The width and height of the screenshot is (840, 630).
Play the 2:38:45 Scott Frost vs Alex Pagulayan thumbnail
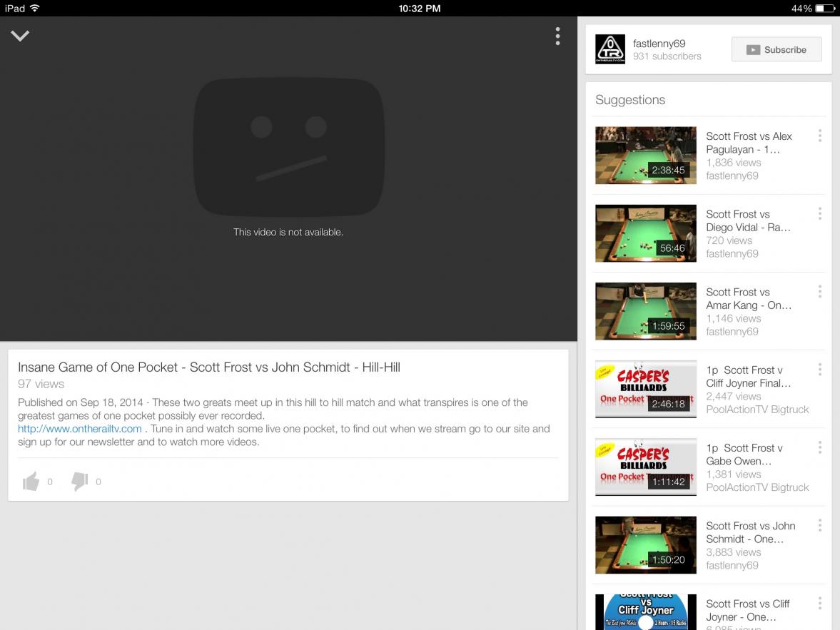pyautogui.click(x=645, y=156)
